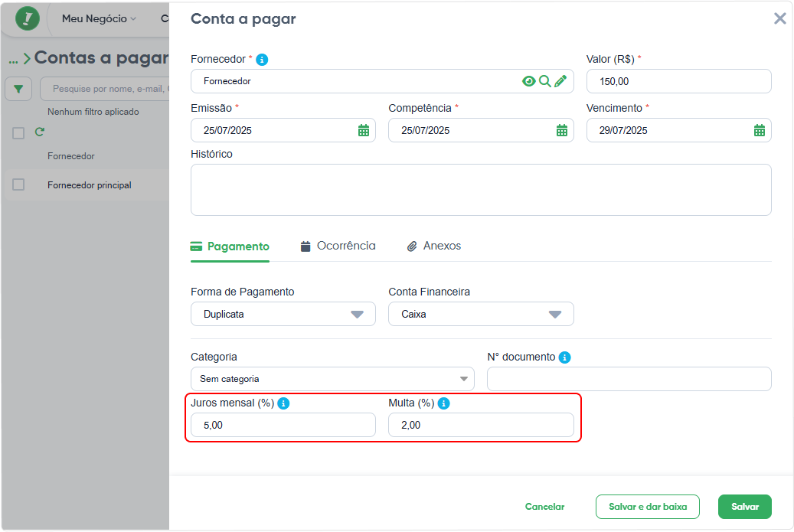The width and height of the screenshot is (794, 532).
Task: Tick the Fornecedor principal row checkbox
Action: (18, 184)
